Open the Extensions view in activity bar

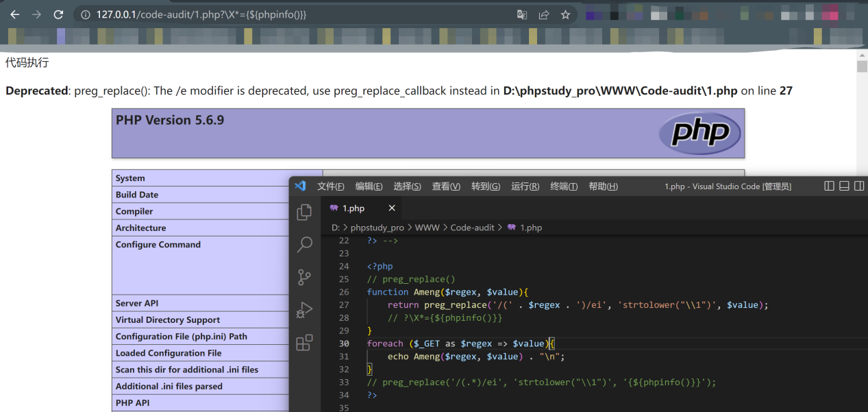tap(304, 343)
